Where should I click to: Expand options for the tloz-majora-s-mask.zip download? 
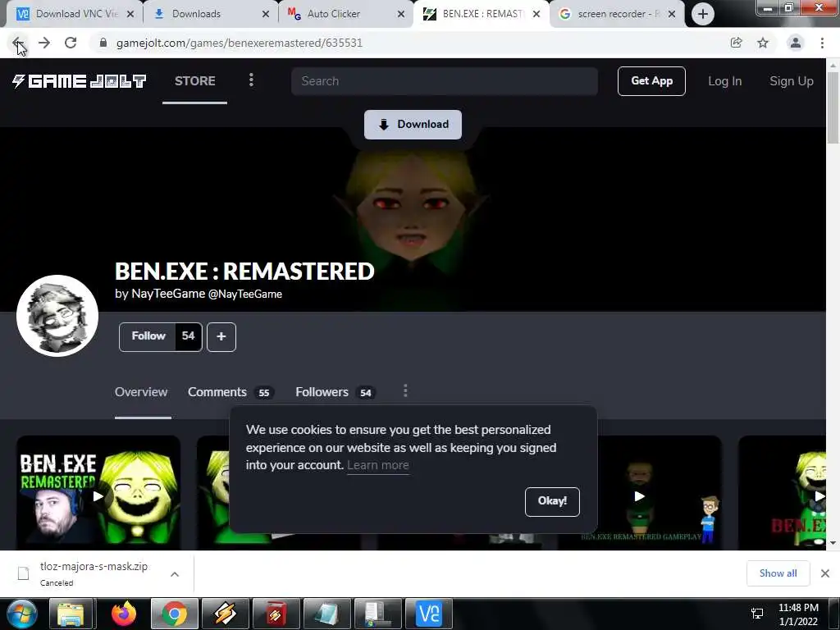pyautogui.click(x=175, y=573)
